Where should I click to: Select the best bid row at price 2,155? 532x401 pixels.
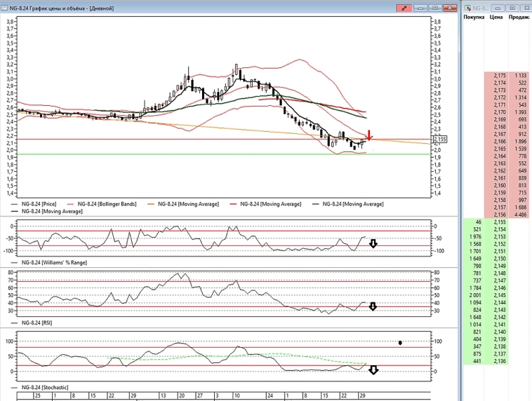499,222
